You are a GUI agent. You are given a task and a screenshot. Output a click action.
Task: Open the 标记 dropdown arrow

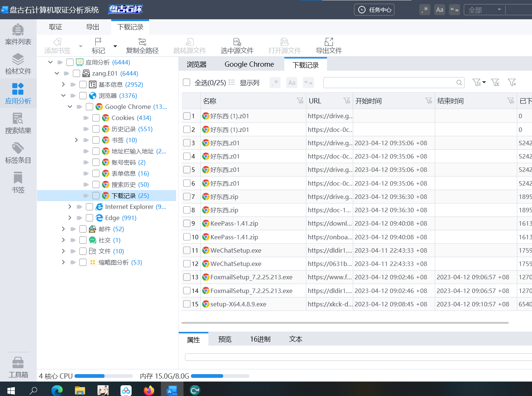(115, 46)
